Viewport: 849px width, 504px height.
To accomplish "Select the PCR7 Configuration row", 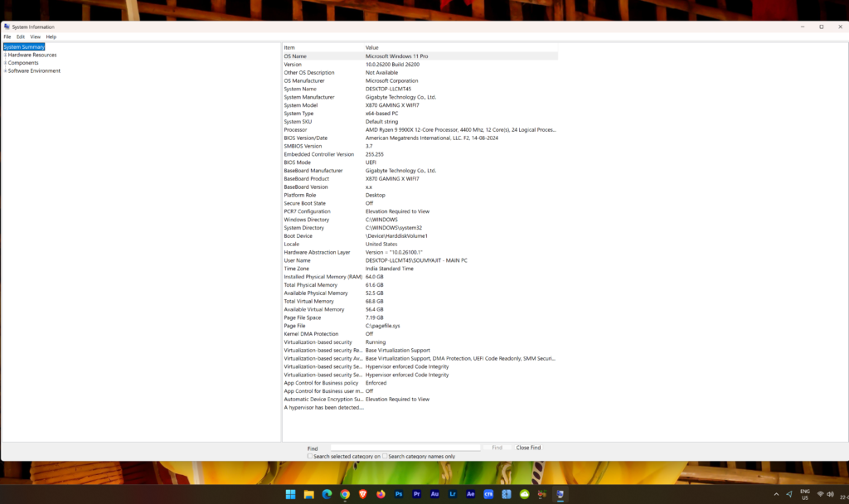I will click(x=420, y=211).
